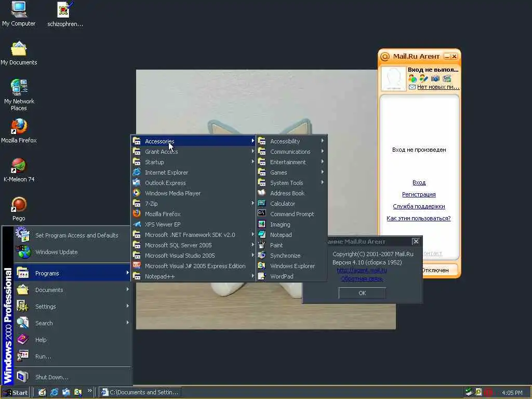Select the My Documents desktop icon
532x399 pixels.
click(x=19, y=53)
